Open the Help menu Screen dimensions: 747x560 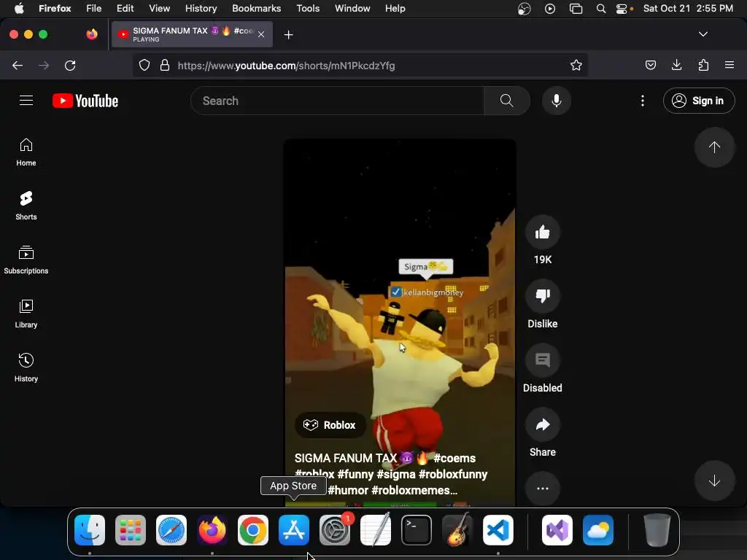[x=395, y=9]
